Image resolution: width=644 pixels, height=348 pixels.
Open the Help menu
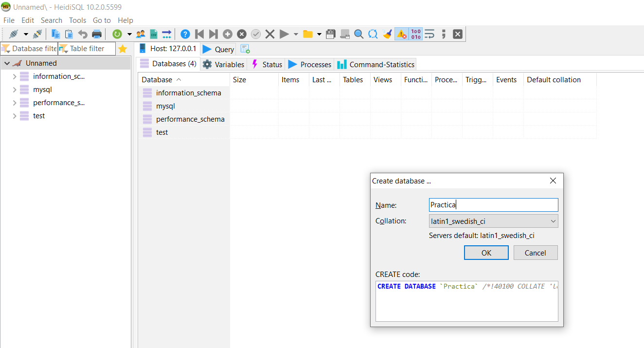(125, 20)
